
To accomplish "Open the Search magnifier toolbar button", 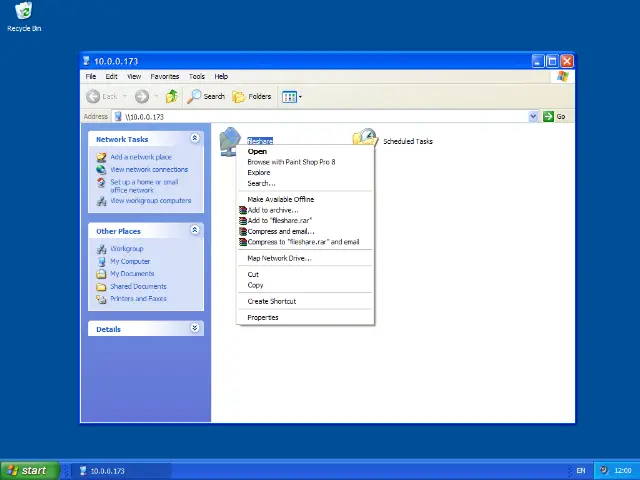I will [x=206, y=97].
